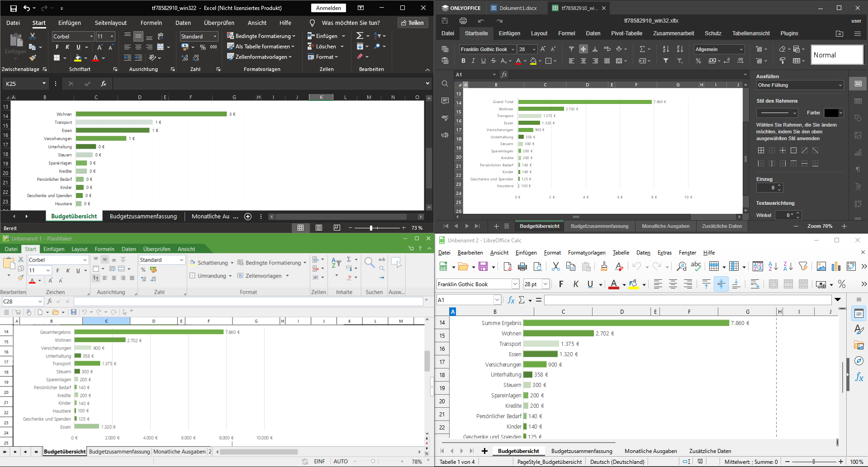Click the Normal cell style in ONLYOFFICE
The width and height of the screenshot is (868, 467).
(837, 55)
